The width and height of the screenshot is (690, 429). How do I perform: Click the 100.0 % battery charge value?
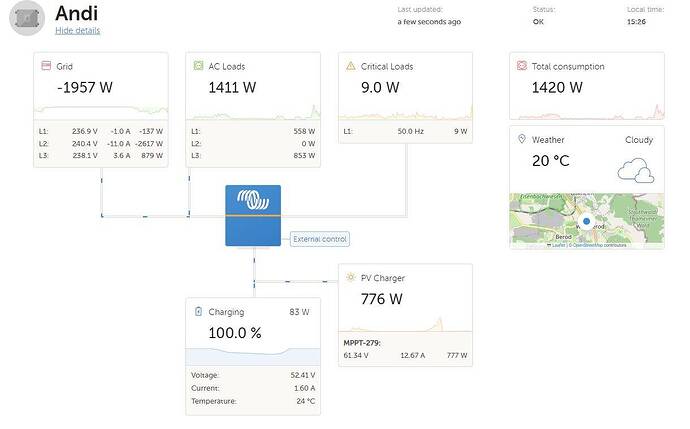pos(235,333)
